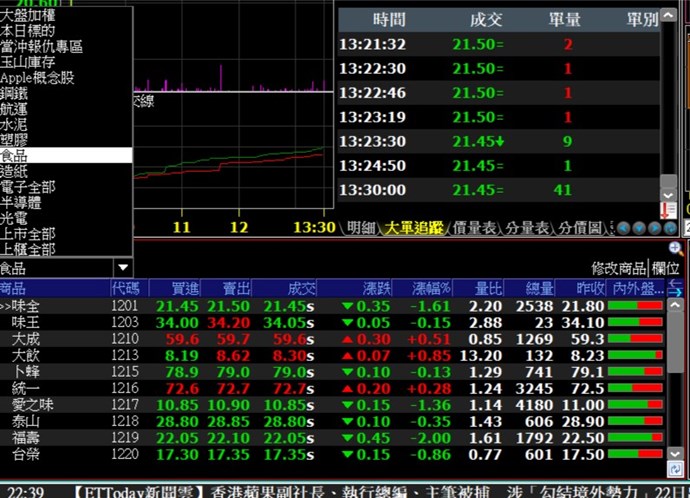This screenshot has width=690, height=498.
Task: Click the 內外盤 ratio bar for 味全
Action: click(638, 306)
